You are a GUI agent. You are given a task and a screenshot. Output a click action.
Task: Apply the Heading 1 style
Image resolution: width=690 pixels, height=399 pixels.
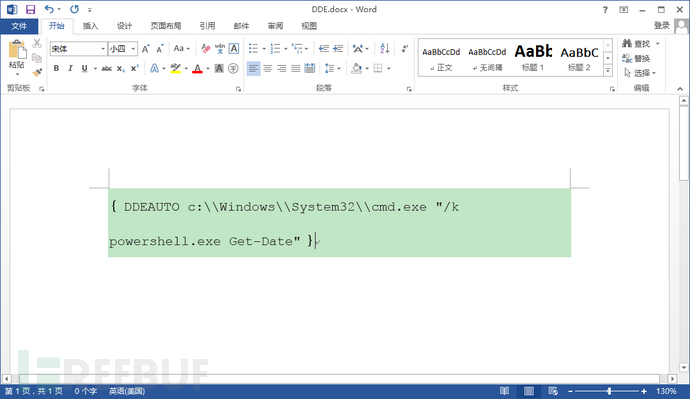click(x=533, y=58)
